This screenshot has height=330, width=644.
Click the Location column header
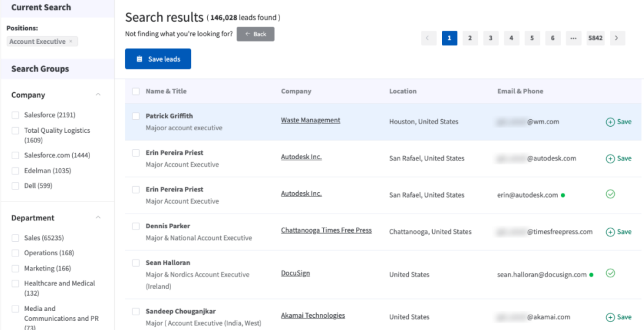coord(402,91)
